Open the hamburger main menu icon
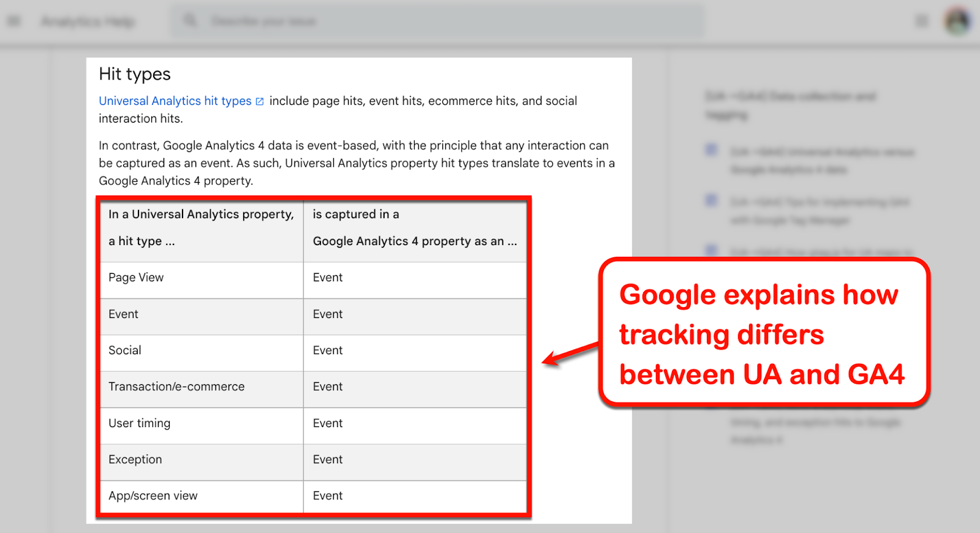Screen dimensions: 980x533 click(13, 21)
